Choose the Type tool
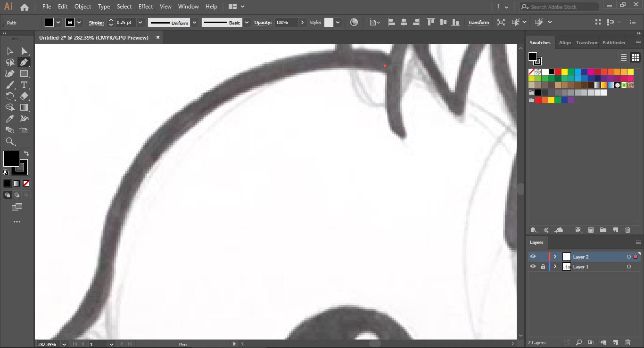Viewport: 644px width, 348px height. (24, 85)
